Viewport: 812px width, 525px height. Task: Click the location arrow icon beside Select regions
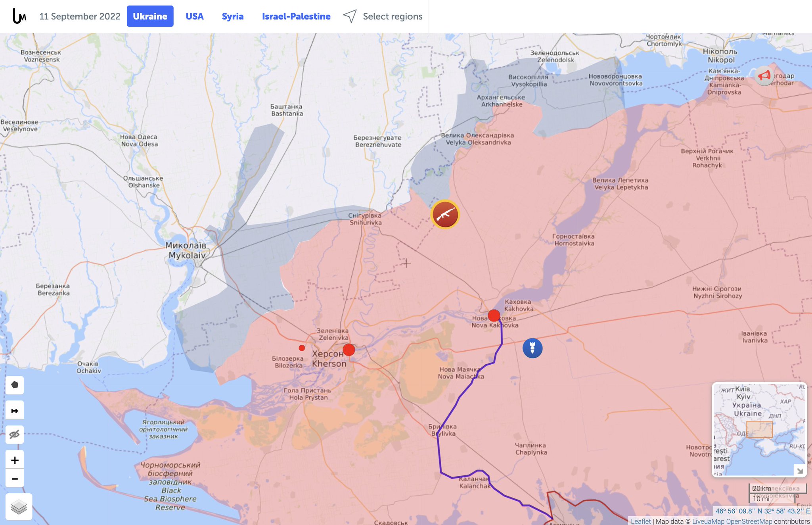pyautogui.click(x=350, y=16)
